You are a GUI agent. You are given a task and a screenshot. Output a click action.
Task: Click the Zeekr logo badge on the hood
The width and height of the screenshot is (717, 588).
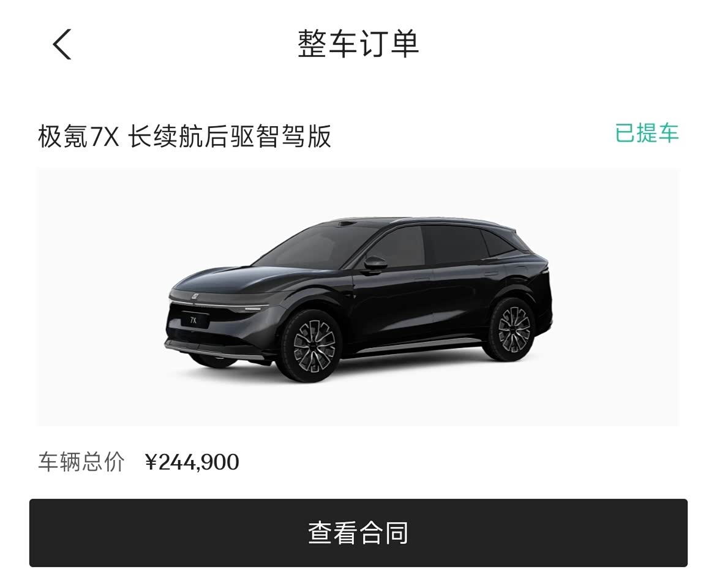point(194,296)
